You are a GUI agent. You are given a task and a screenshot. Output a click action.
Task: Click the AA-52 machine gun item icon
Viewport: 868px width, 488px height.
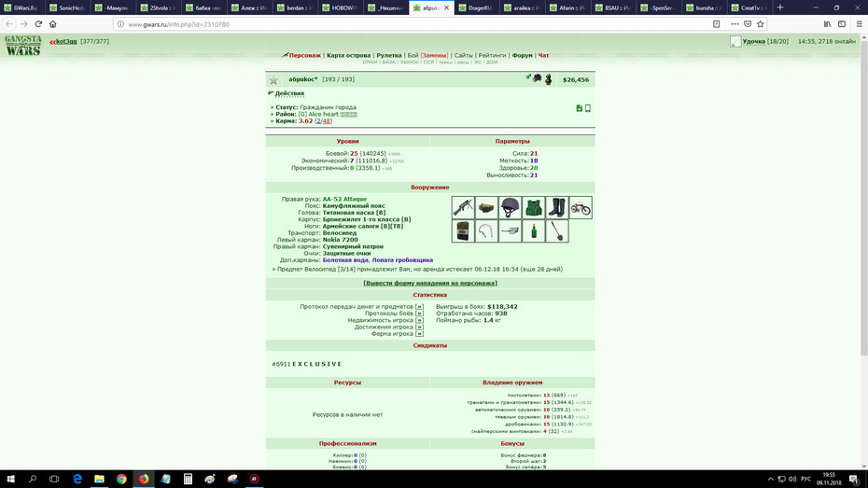pos(463,207)
